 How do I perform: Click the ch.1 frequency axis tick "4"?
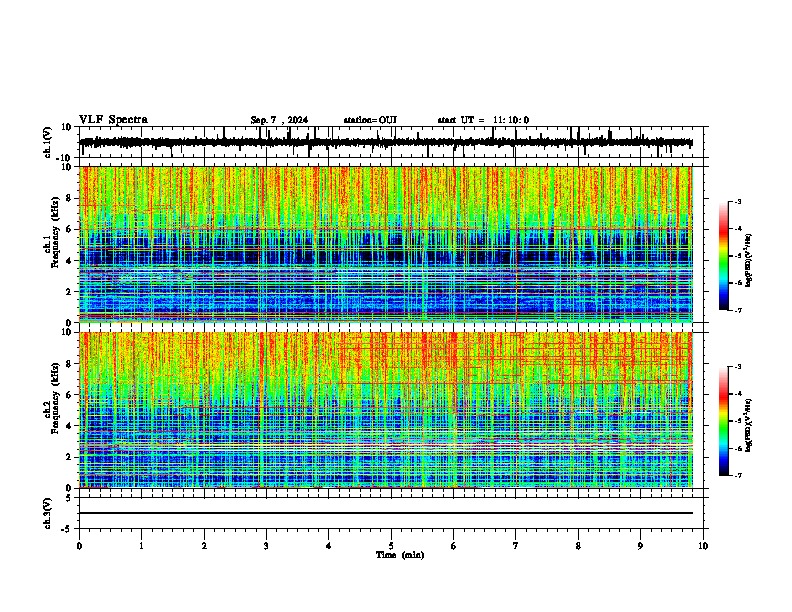point(70,261)
